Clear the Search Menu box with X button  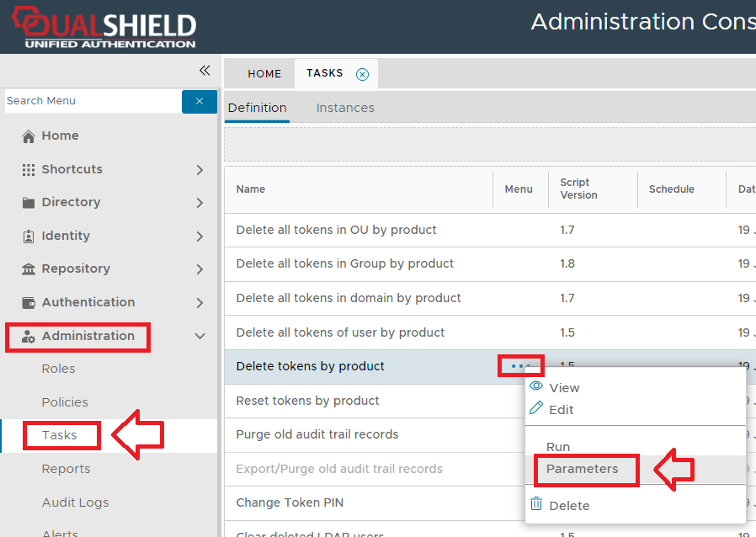(x=200, y=101)
